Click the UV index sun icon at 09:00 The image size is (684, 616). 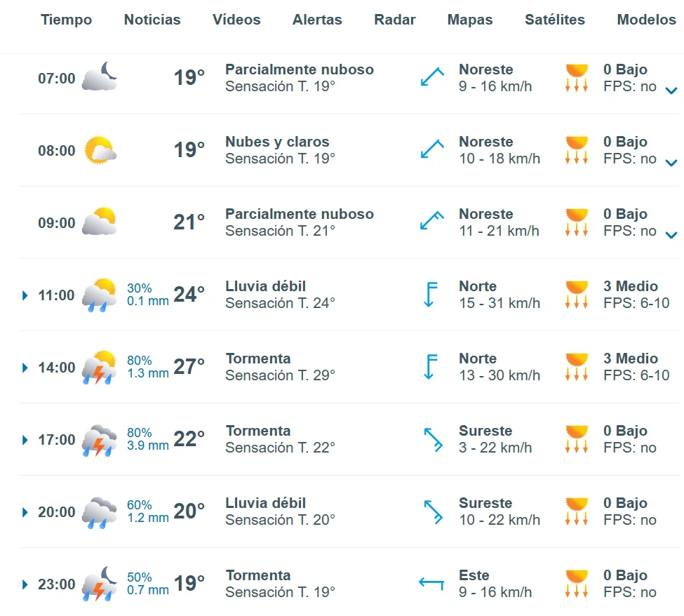tap(577, 222)
